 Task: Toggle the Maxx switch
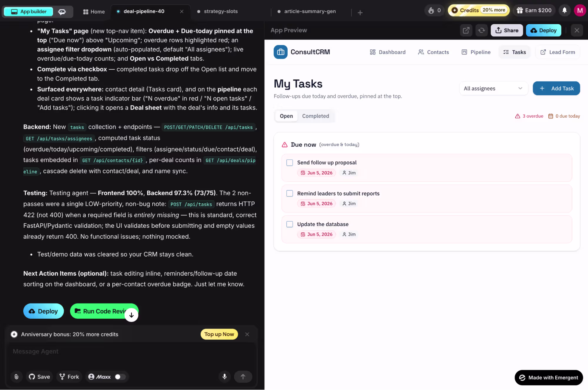tap(120, 377)
